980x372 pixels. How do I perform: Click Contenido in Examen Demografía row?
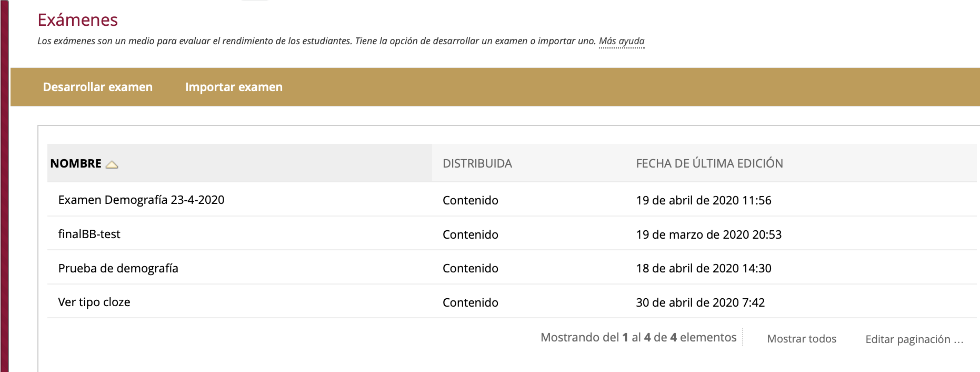(470, 200)
